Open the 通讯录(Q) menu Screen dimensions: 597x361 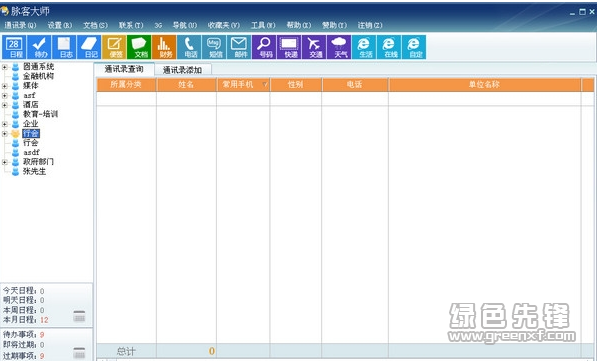pos(20,25)
